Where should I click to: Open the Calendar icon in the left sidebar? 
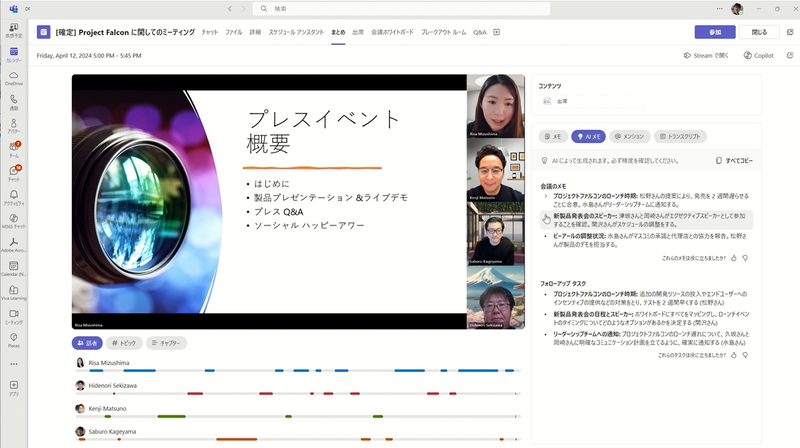pyautogui.click(x=14, y=54)
